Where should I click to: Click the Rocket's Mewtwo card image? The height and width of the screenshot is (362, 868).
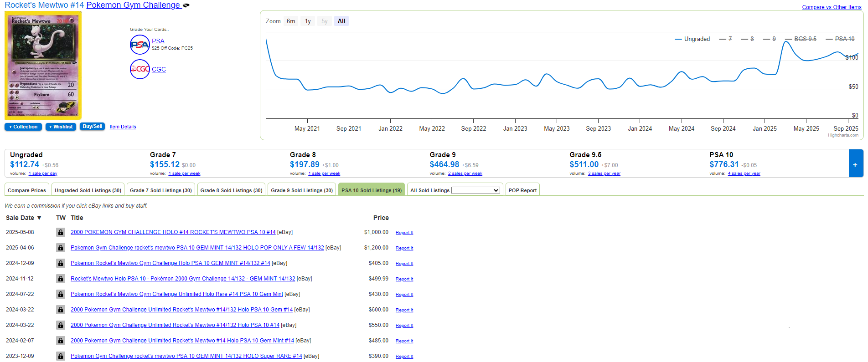pos(43,66)
